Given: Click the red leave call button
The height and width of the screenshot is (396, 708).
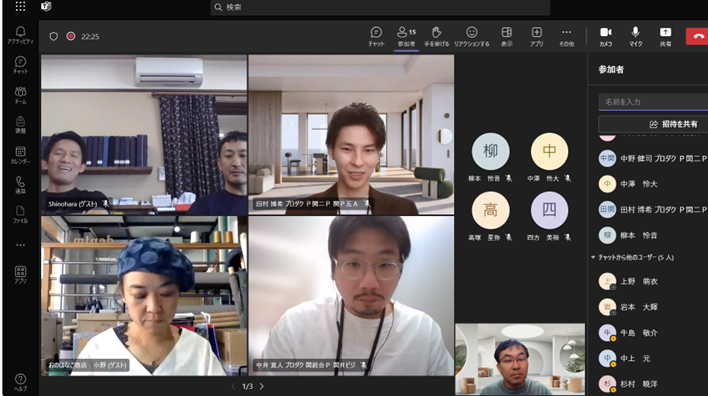Looking at the screenshot, I should pos(697,37).
